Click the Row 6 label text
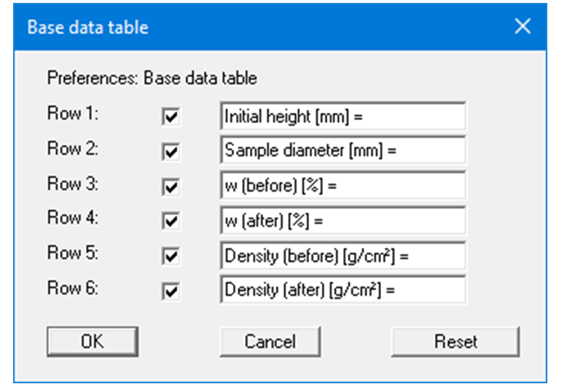The image size is (567, 392). [x=73, y=289]
